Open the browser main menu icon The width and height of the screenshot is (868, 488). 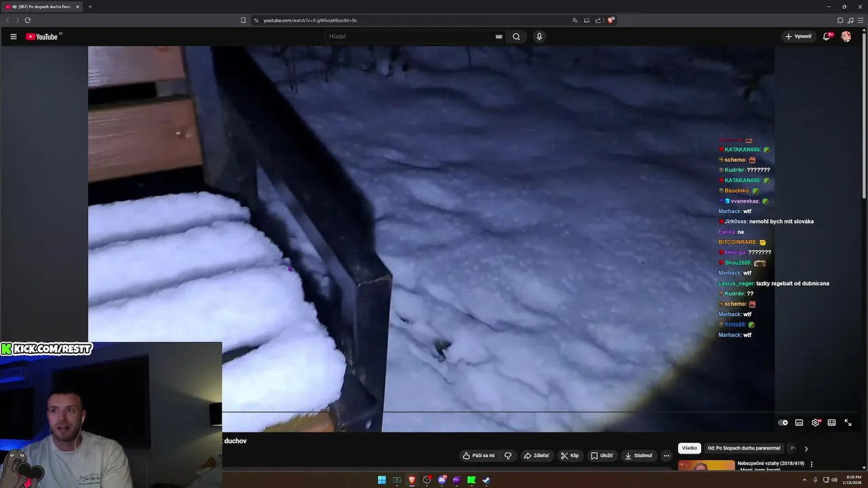click(861, 20)
